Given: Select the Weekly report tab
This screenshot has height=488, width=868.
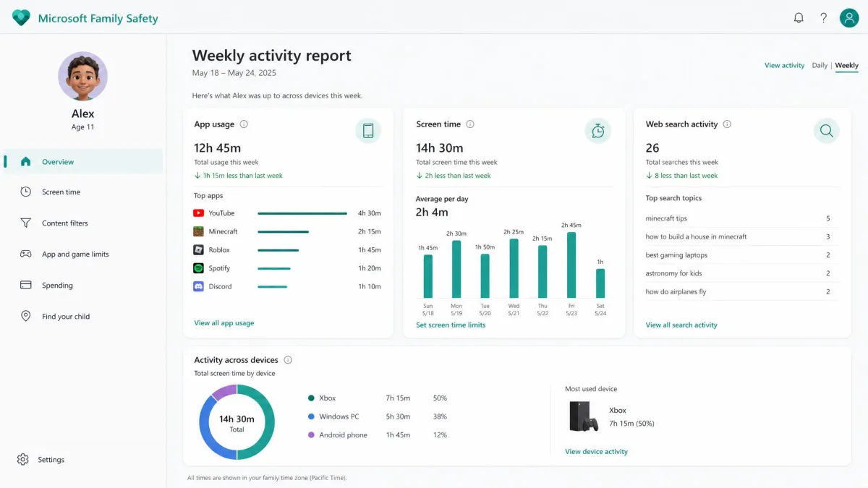Looking at the screenshot, I should click(846, 65).
